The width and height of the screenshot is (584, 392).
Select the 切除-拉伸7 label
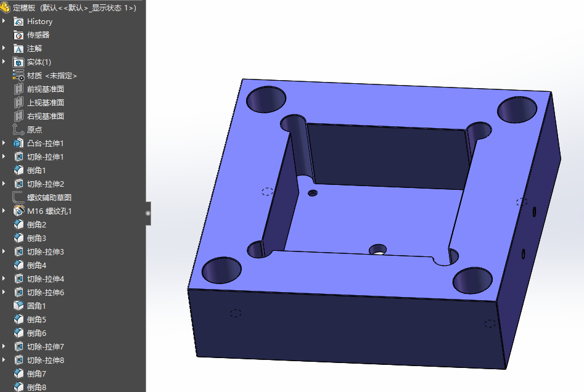tap(46, 347)
